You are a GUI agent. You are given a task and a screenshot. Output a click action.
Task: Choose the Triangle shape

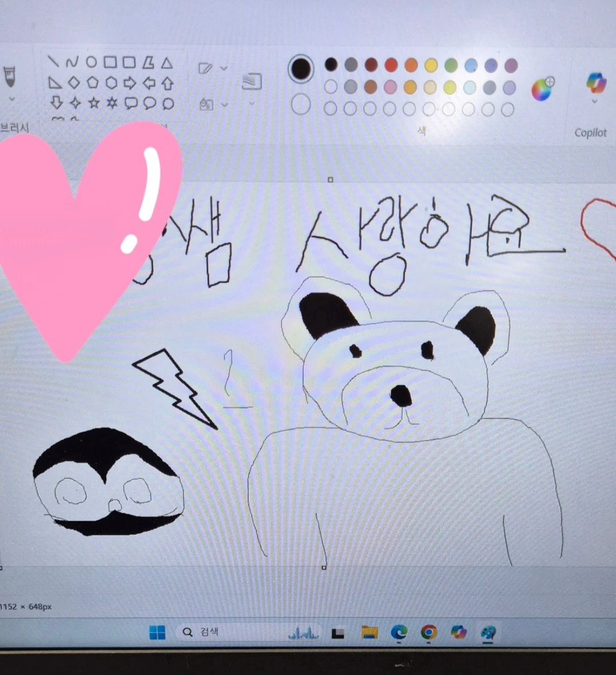click(167, 63)
